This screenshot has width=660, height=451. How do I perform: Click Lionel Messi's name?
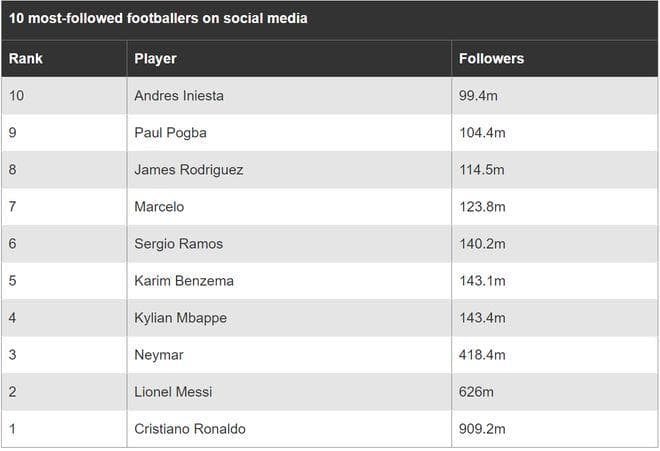173,392
